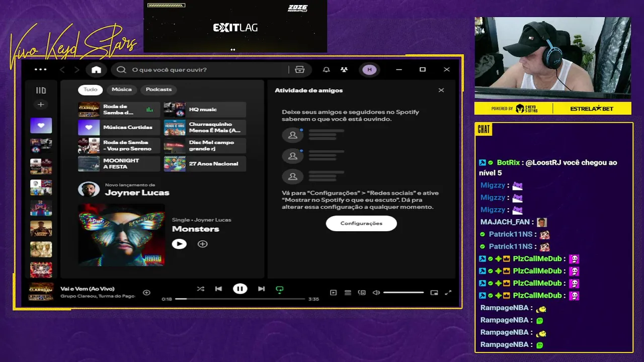The width and height of the screenshot is (644, 362).
Task: Toggle the Now Playing view icon
Action: [x=333, y=293]
